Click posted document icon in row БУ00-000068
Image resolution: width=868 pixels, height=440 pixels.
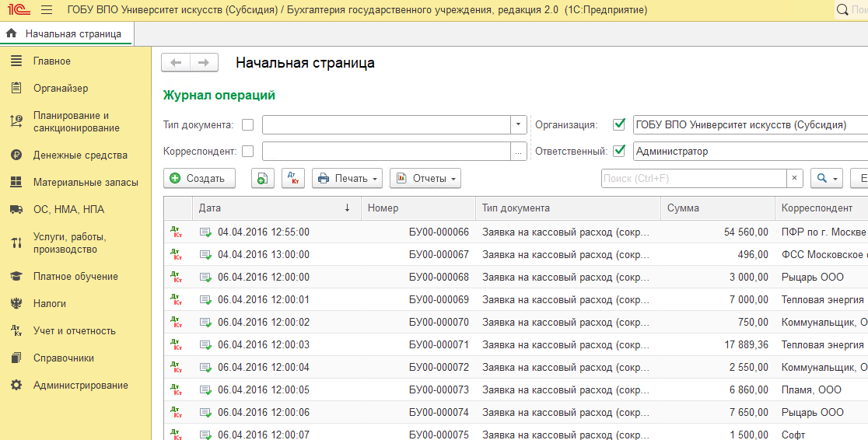(205, 278)
